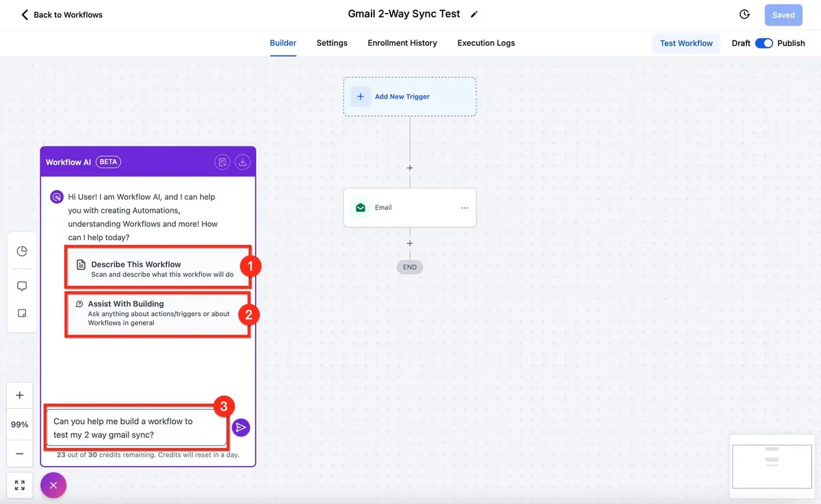Viewport: 821px width, 504px height.
Task: Click Workflow AI chat history icon
Action: [222, 162]
